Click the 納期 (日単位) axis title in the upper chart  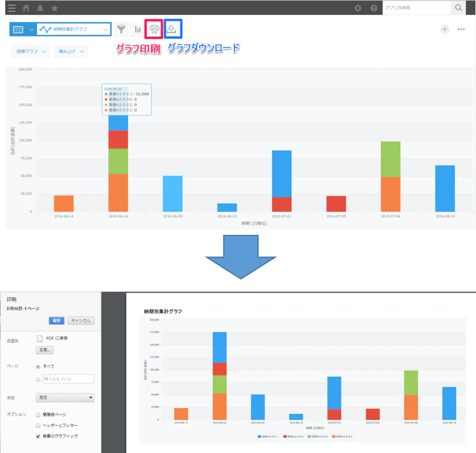click(x=254, y=223)
